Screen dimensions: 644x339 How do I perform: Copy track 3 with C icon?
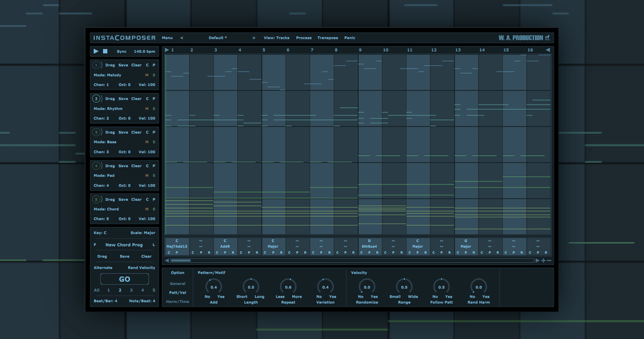click(x=148, y=132)
